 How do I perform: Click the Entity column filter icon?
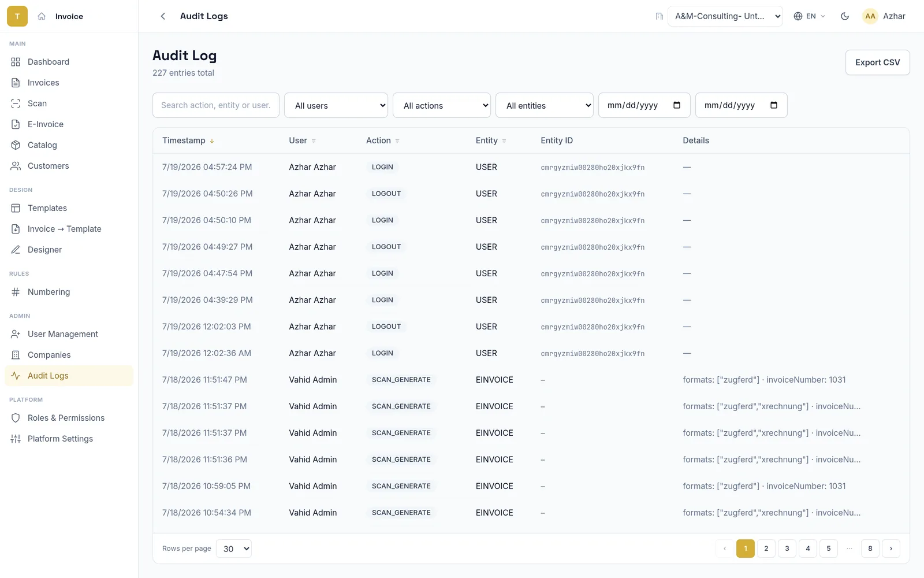(x=504, y=141)
